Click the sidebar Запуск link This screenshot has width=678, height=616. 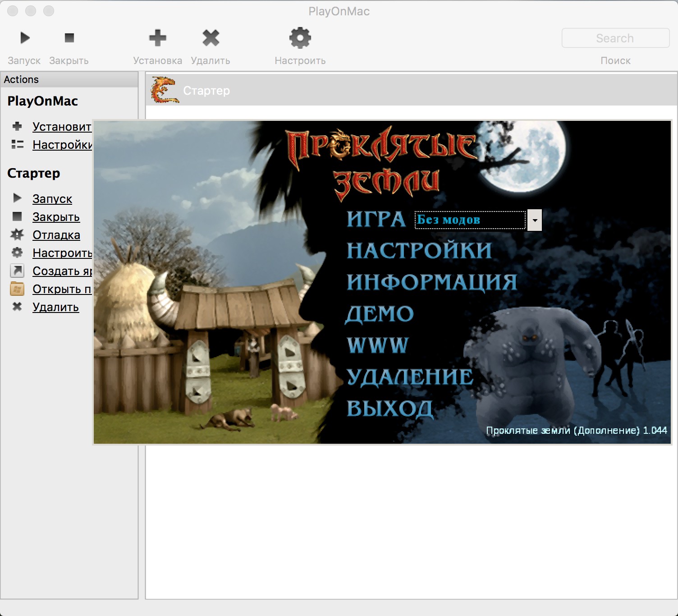(52, 199)
